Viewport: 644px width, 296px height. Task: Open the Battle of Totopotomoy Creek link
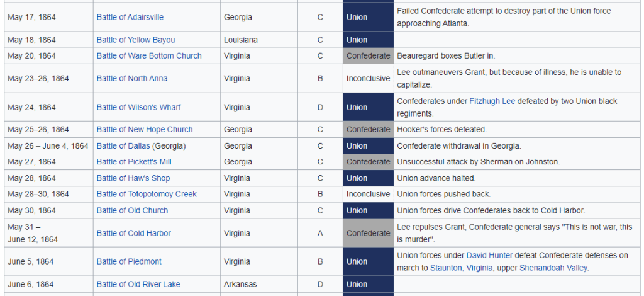tap(147, 194)
